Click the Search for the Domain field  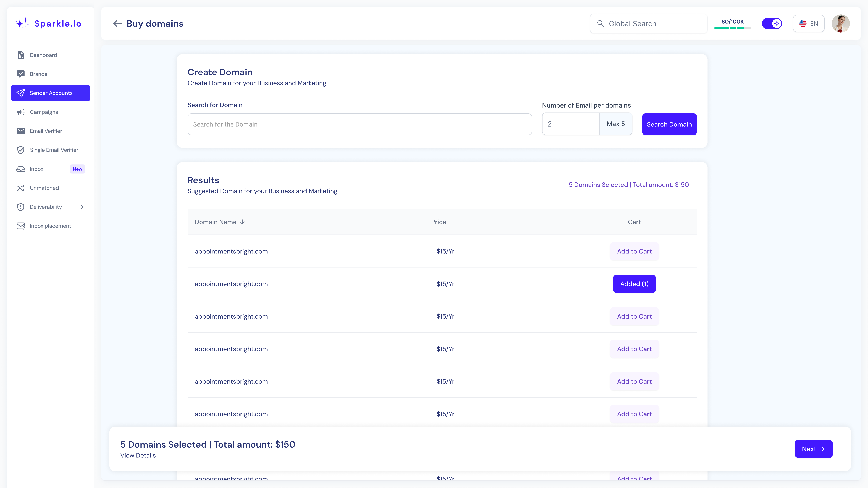coord(360,124)
